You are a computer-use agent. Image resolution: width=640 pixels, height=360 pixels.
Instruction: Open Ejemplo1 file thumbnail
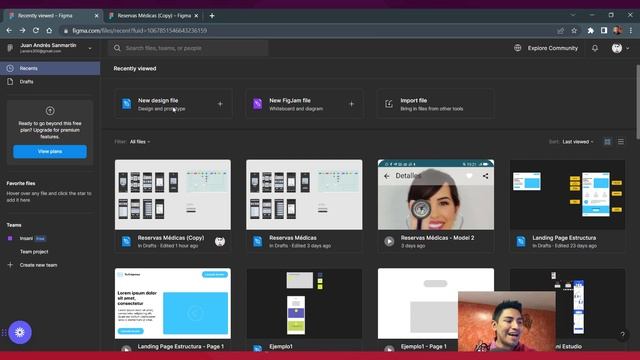pyautogui.click(x=304, y=303)
